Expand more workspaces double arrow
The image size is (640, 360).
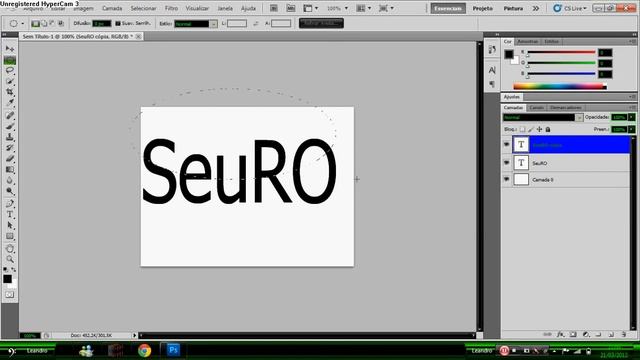point(536,8)
